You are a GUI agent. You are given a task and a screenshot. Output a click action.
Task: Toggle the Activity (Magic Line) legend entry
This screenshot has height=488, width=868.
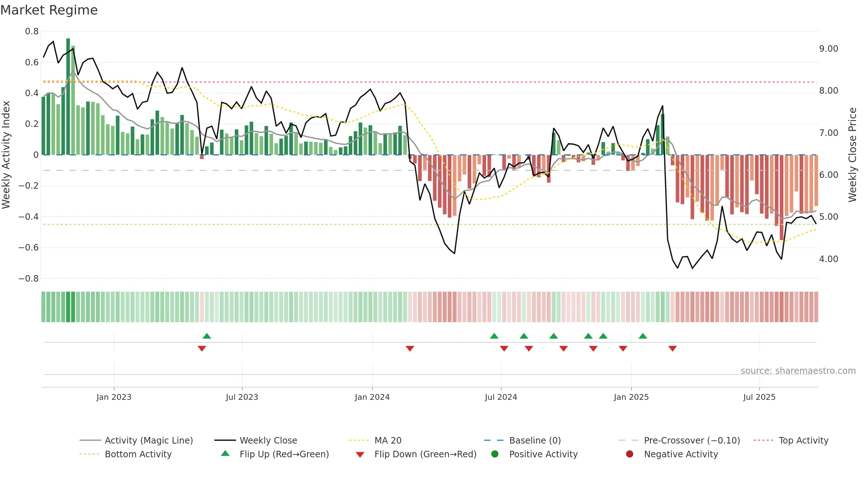point(136,440)
